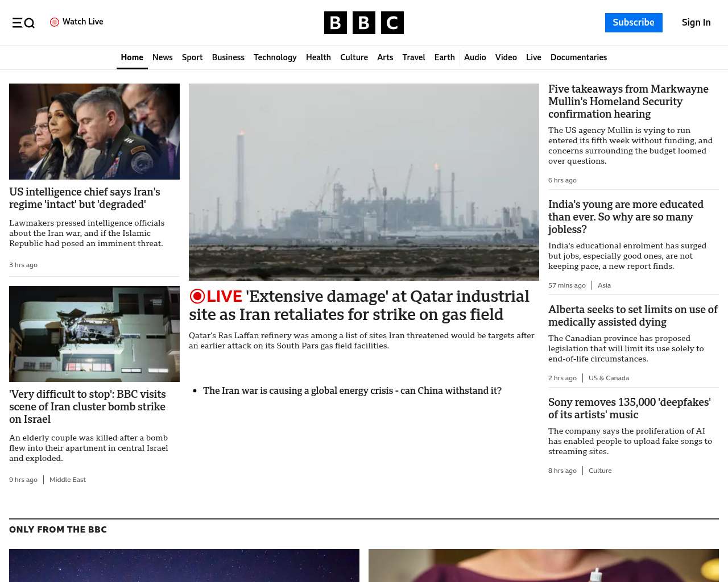Switch to the Sport section
This screenshot has width=728, height=582.
pyautogui.click(x=192, y=57)
